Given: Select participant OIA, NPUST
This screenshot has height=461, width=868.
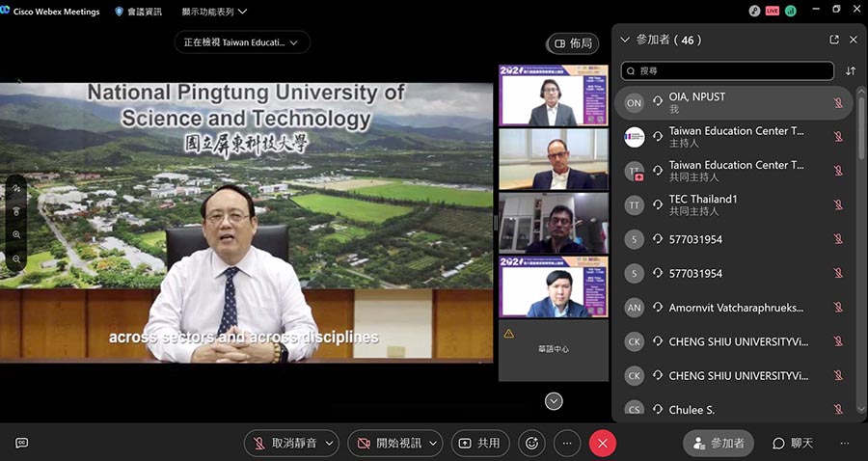Looking at the screenshot, I should [734, 103].
